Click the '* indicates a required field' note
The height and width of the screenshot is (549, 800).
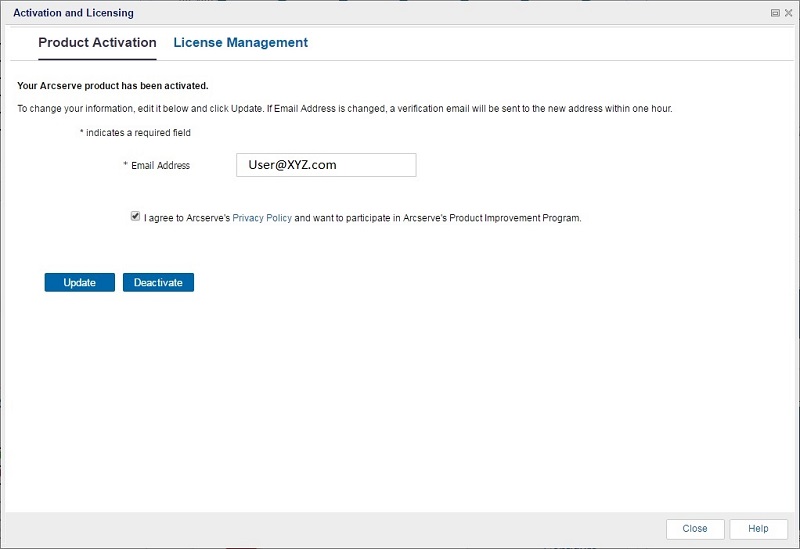pos(135,133)
